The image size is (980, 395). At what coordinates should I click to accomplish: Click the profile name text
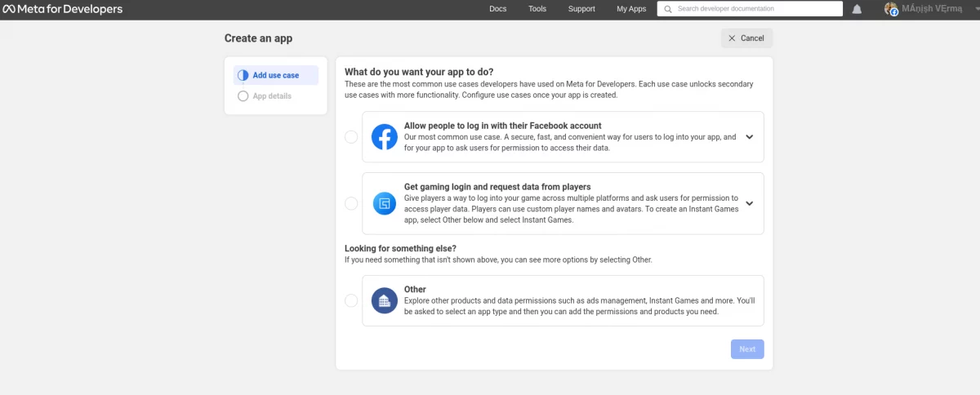pyautogui.click(x=932, y=9)
